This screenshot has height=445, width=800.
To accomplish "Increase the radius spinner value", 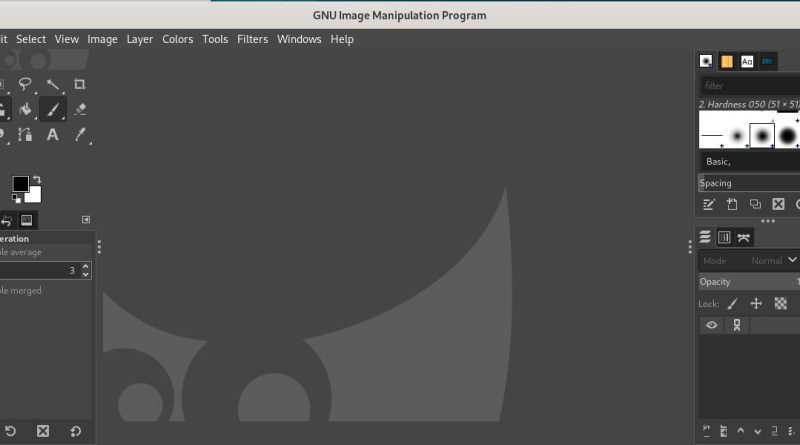I will [86, 266].
